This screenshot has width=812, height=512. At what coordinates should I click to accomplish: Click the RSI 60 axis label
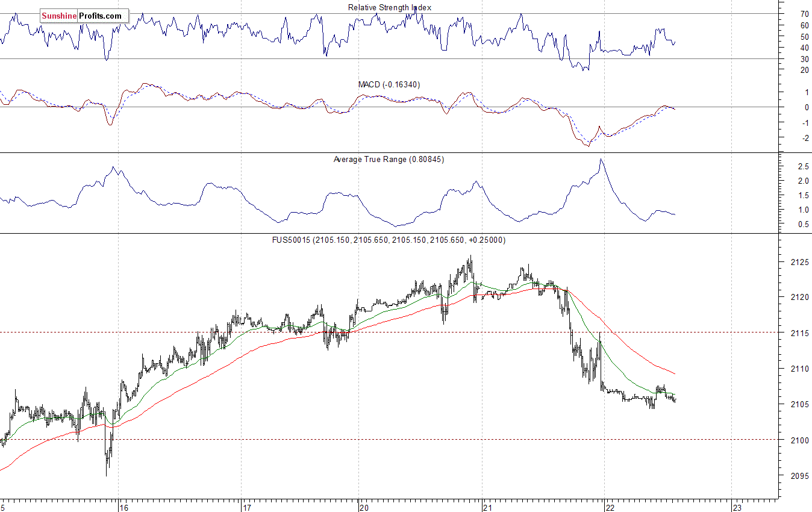(x=804, y=25)
